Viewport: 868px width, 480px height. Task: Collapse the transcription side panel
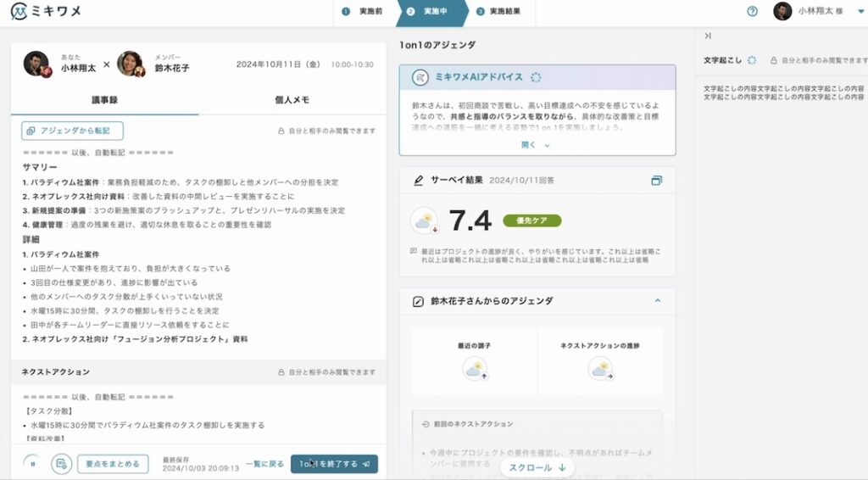click(x=708, y=36)
